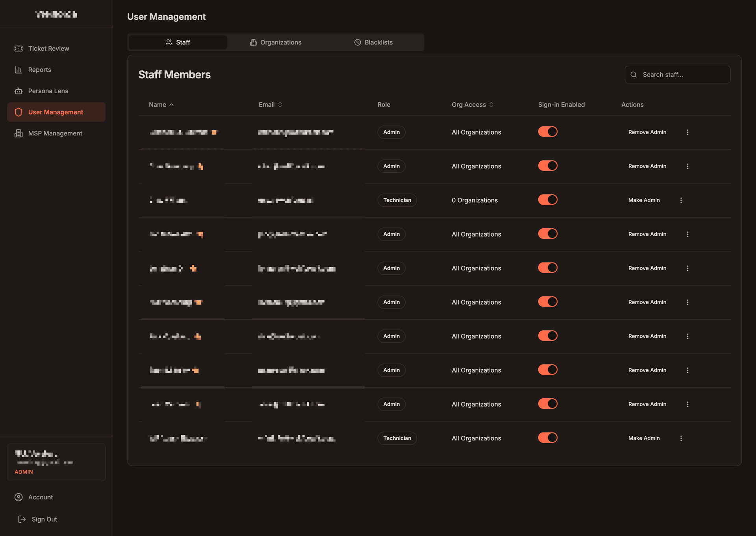The height and width of the screenshot is (536, 756).
Task: Click inside the Search staff field
Action: [x=681, y=74]
